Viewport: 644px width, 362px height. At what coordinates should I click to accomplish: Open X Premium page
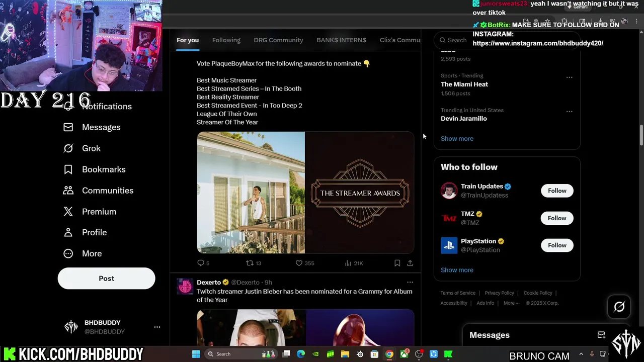[x=90, y=212]
